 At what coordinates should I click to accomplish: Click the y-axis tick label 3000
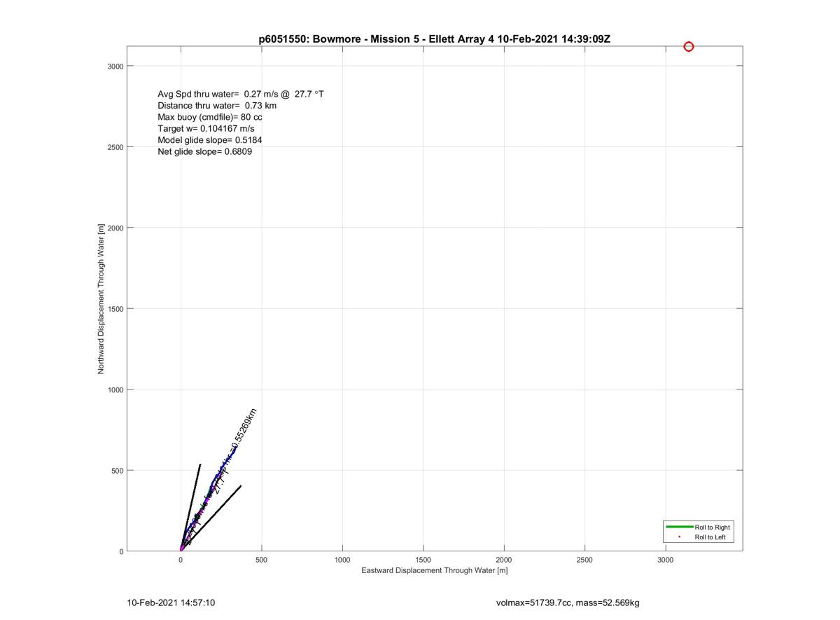tap(115, 66)
